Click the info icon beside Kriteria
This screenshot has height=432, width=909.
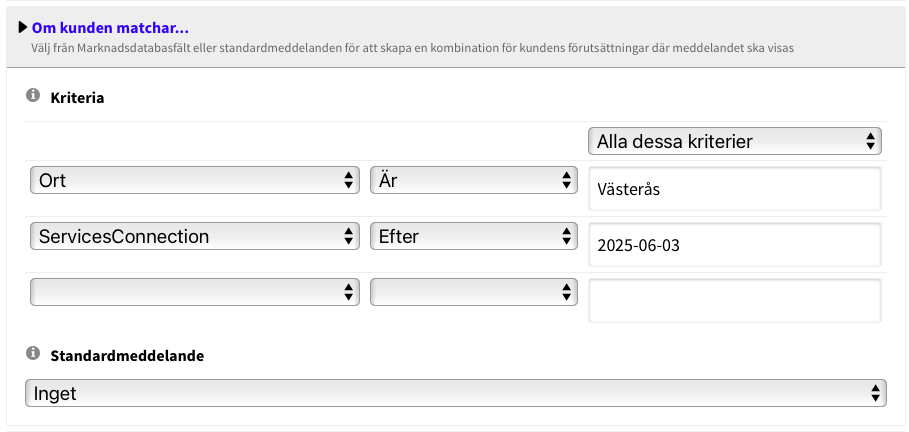click(x=32, y=97)
